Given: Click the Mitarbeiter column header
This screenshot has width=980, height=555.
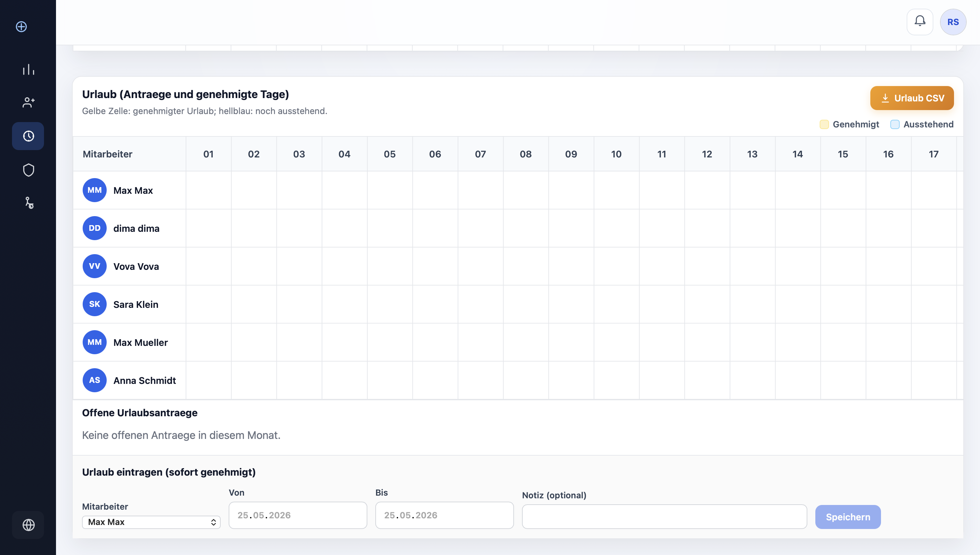Looking at the screenshot, I should pyautogui.click(x=129, y=154).
